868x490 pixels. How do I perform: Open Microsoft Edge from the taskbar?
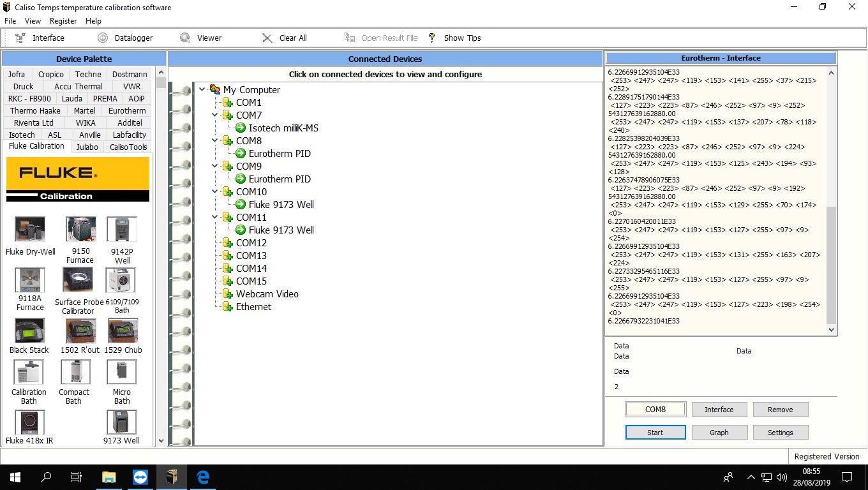coord(203,477)
